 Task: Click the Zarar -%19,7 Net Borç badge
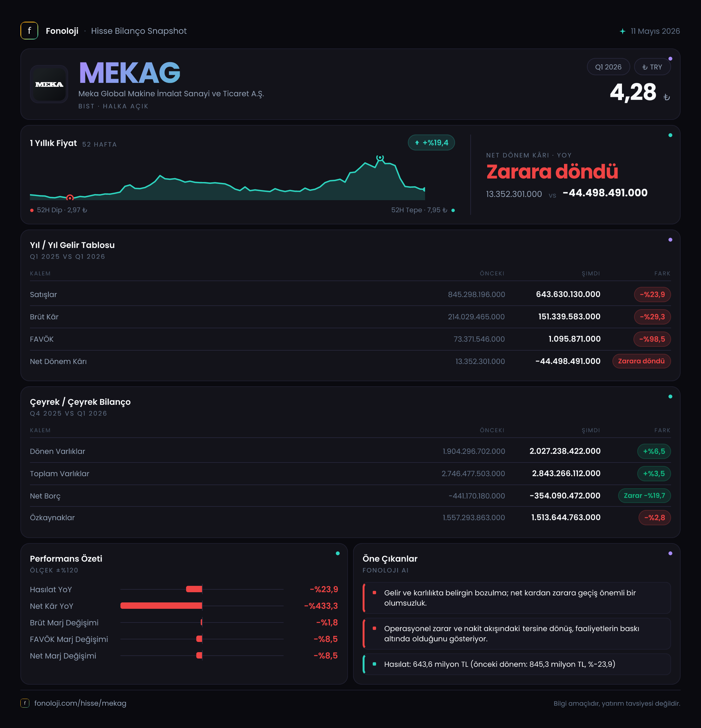[644, 496]
